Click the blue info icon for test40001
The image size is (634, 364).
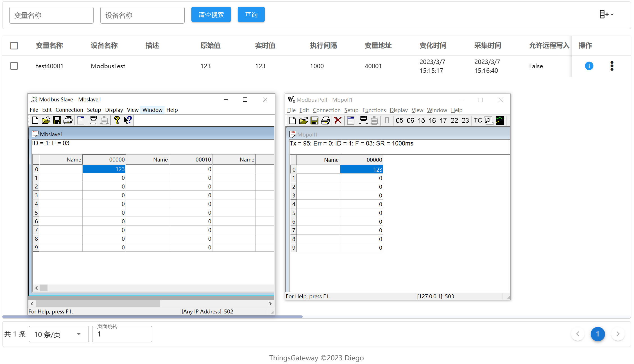click(x=589, y=66)
